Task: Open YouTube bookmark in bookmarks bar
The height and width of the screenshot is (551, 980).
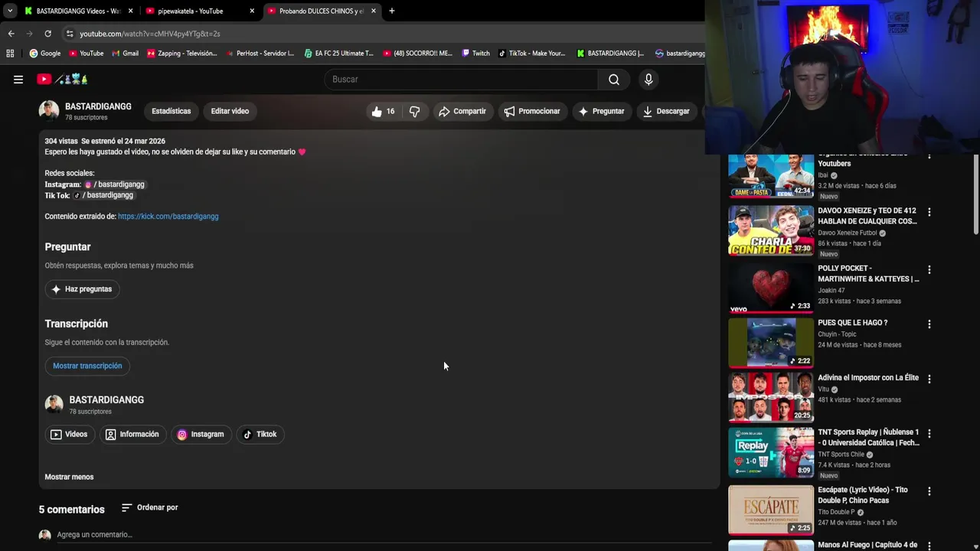Action: [x=86, y=54]
